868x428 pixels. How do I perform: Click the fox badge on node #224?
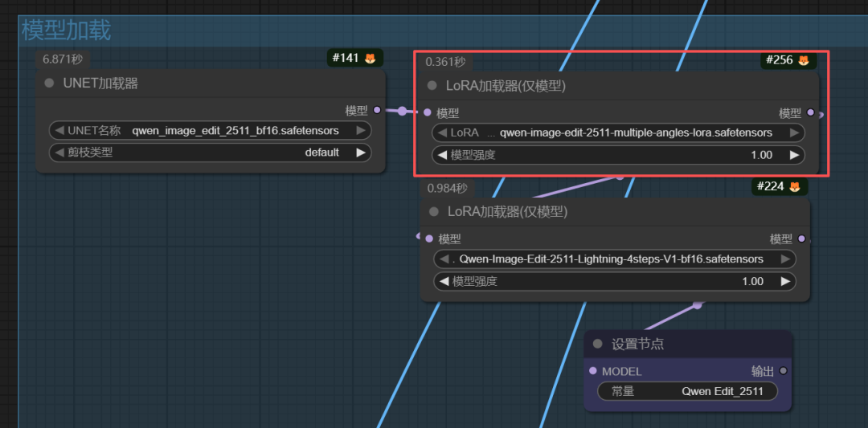pos(794,187)
